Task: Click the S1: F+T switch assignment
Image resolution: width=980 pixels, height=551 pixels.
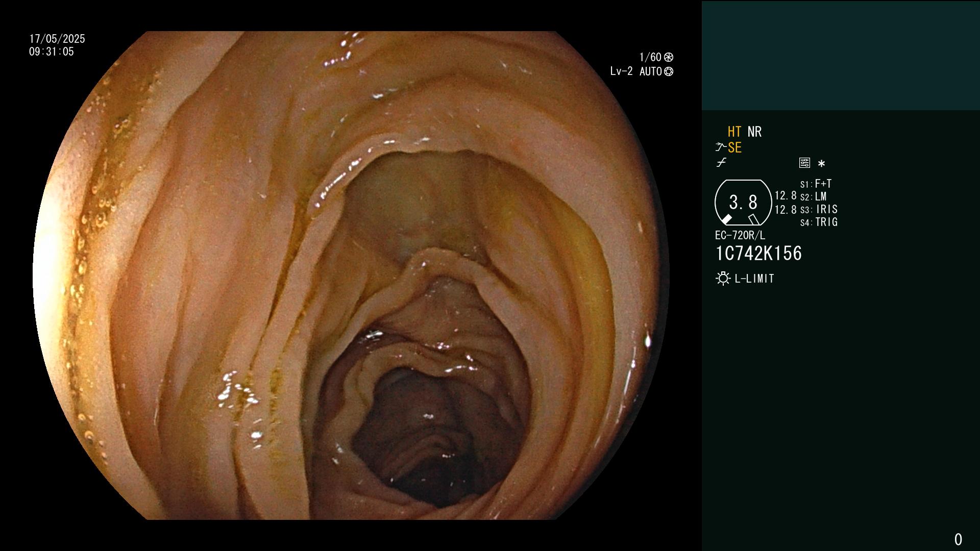Action: 816,184
